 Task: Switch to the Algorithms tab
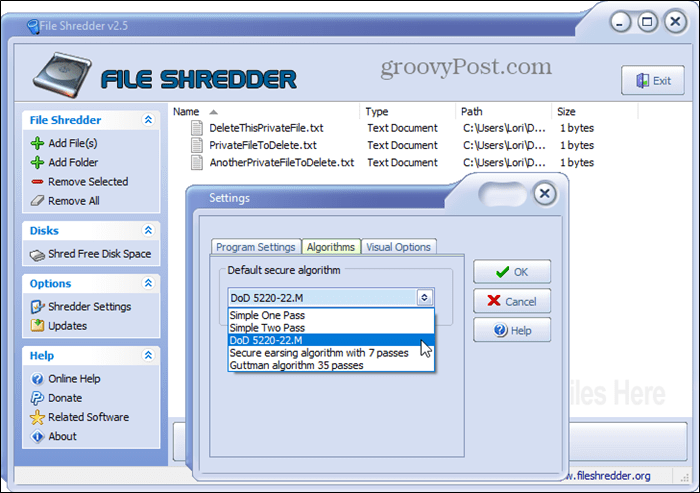pos(331,247)
